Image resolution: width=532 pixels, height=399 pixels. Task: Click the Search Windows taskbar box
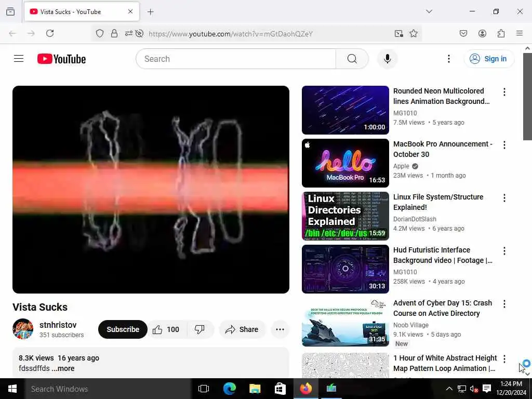point(108,389)
